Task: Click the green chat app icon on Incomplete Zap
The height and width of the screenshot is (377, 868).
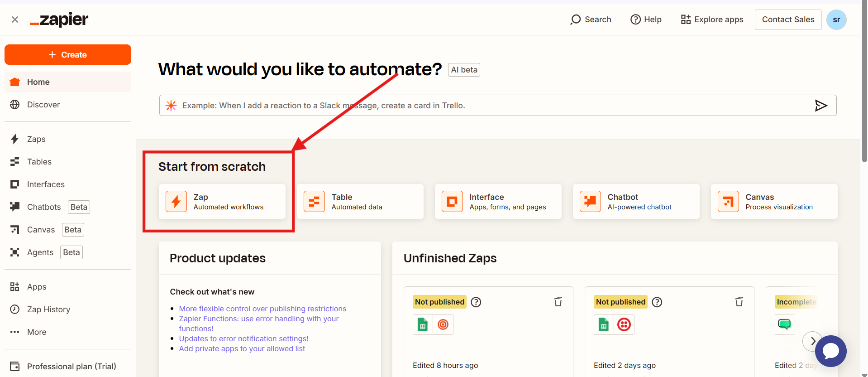Action: (x=785, y=325)
